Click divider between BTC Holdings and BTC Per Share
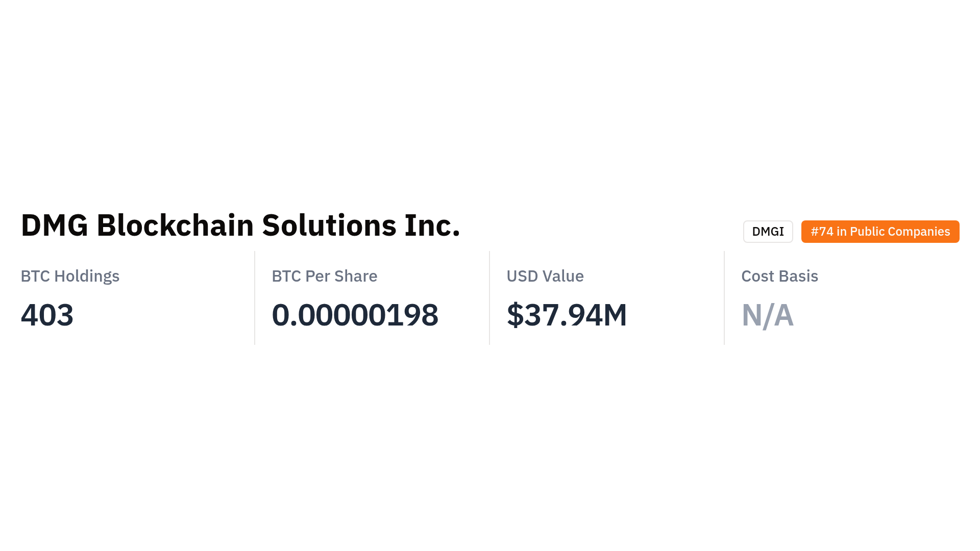 pos(255,298)
